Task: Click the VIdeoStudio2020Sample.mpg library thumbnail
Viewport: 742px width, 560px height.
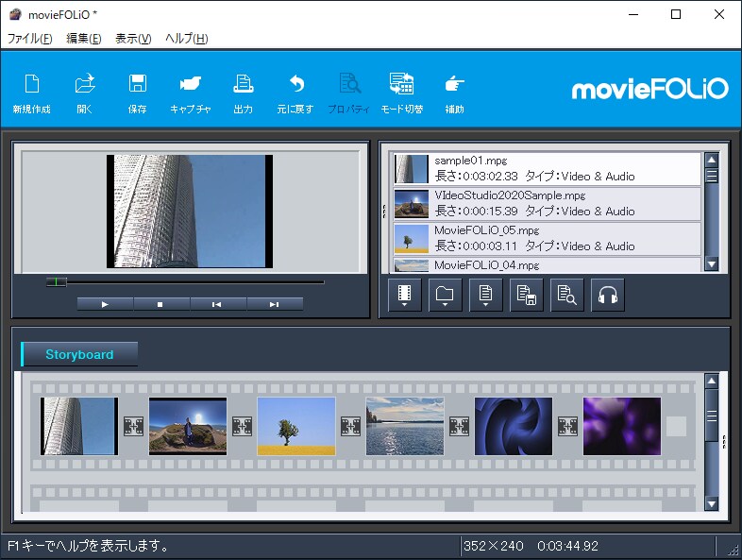Action: pos(412,204)
